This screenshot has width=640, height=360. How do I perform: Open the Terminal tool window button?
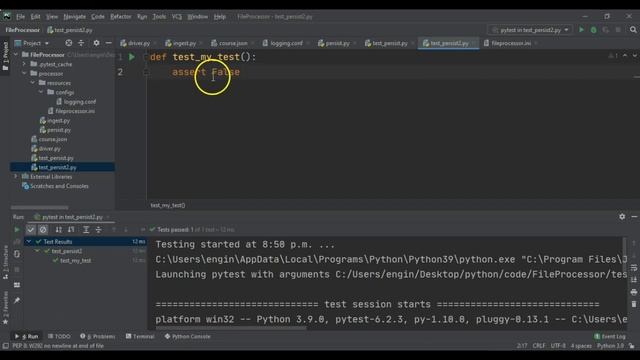pyautogui.click(x=140, y=336)
